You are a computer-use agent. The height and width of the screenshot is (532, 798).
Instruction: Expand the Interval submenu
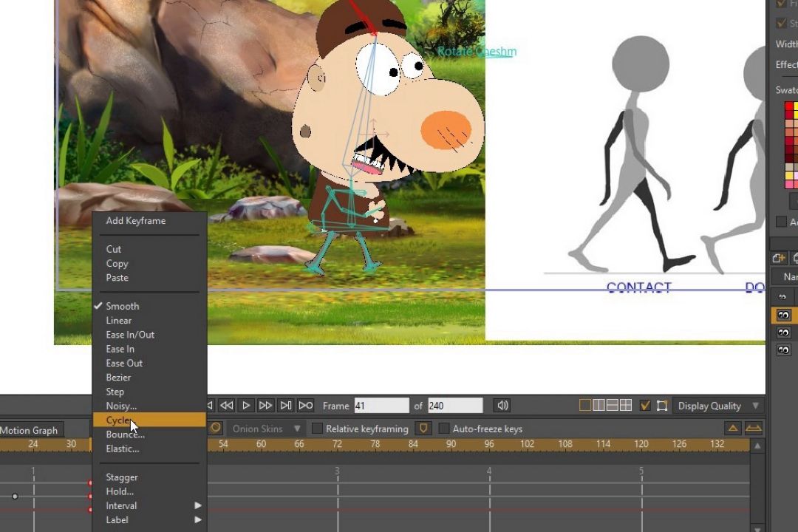click(x=149, y=505)
